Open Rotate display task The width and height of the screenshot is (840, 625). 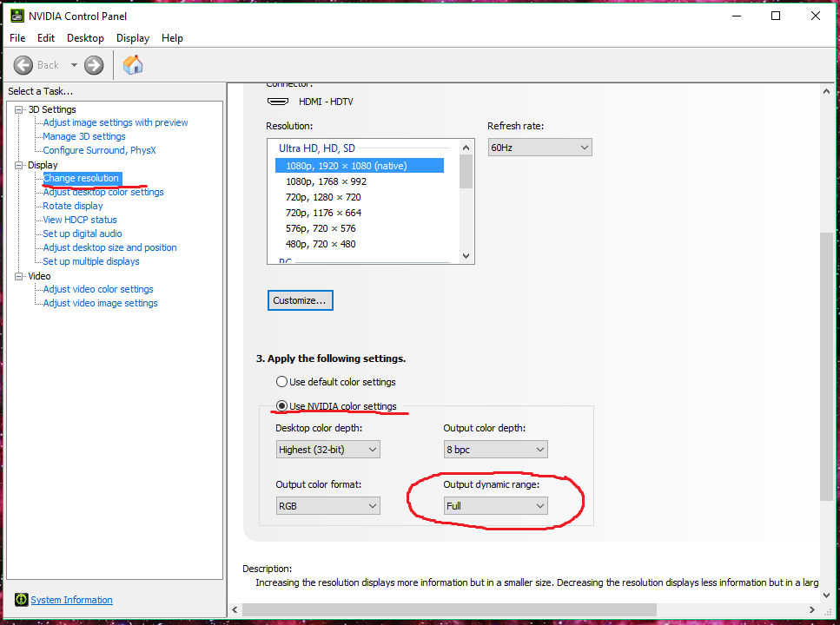73,207
